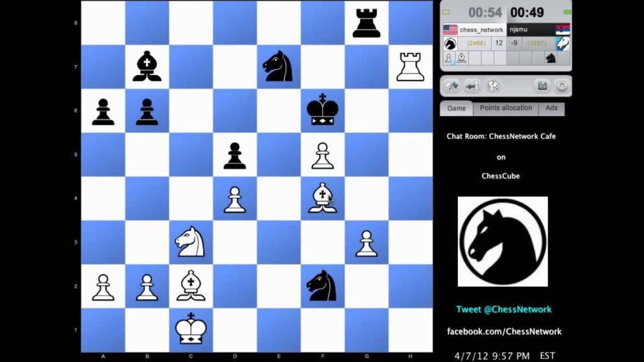Click the offer draw (fallen king) icon
Screen dimensions: 644x362
click(x=472, y=85)
